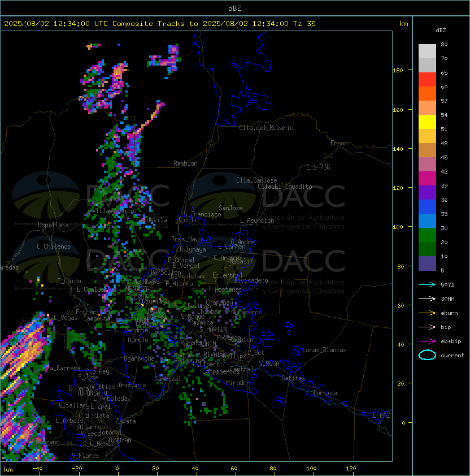The width and height of the screenshot is (470, 476).
Task: Click the dBZ title at top
Action: point(235,8)
